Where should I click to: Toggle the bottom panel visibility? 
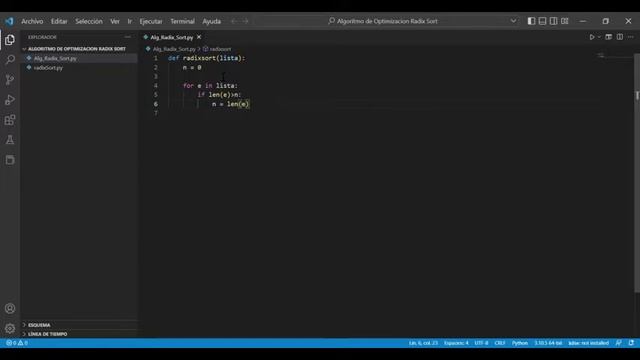542,21
